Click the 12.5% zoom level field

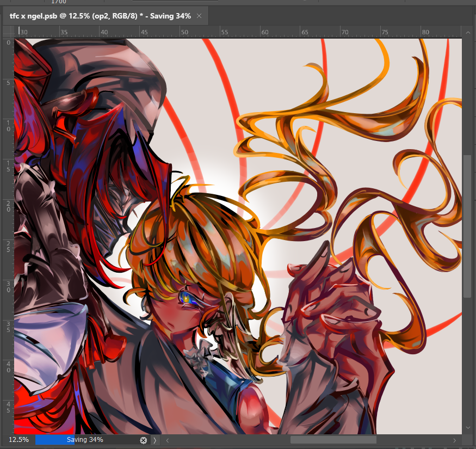point(18,440)
